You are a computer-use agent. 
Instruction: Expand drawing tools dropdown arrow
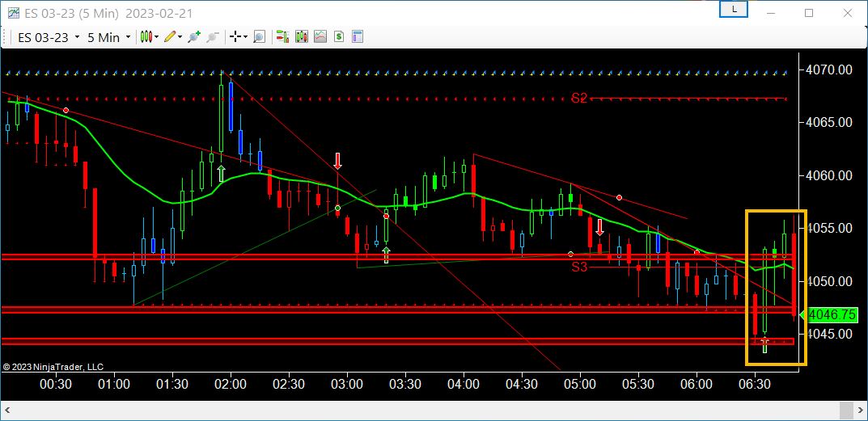tap(181, 37)
